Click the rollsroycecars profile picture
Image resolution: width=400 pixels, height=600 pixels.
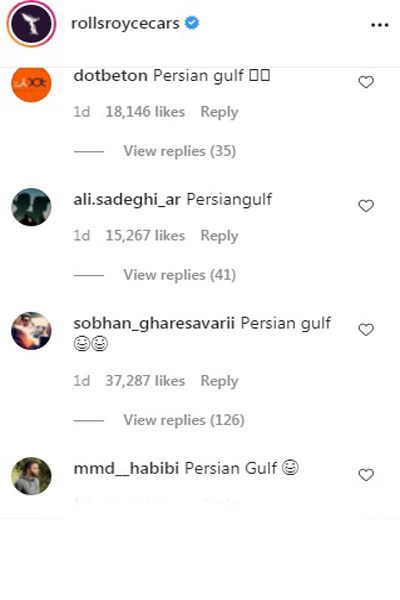point(31,23)
